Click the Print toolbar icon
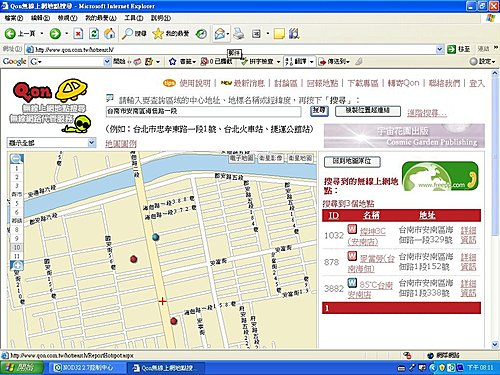This screenshot has height=375, width=500. click(x=239, y=33)
